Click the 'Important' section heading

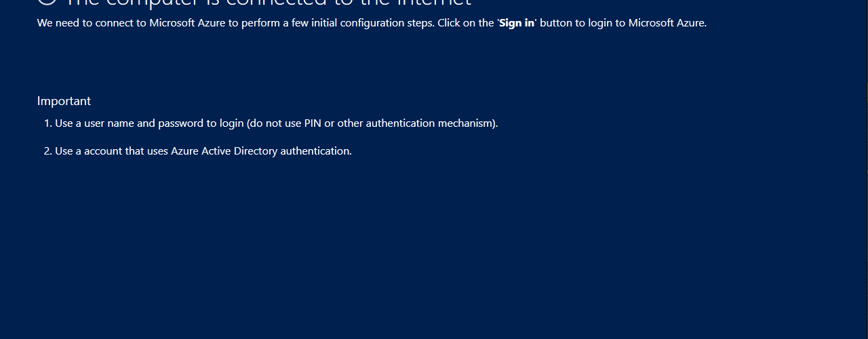tap(64, 101)
